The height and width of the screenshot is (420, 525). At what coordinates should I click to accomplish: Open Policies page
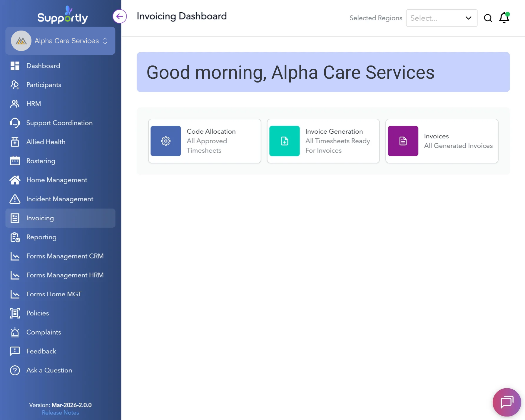(x=60, y=313)
